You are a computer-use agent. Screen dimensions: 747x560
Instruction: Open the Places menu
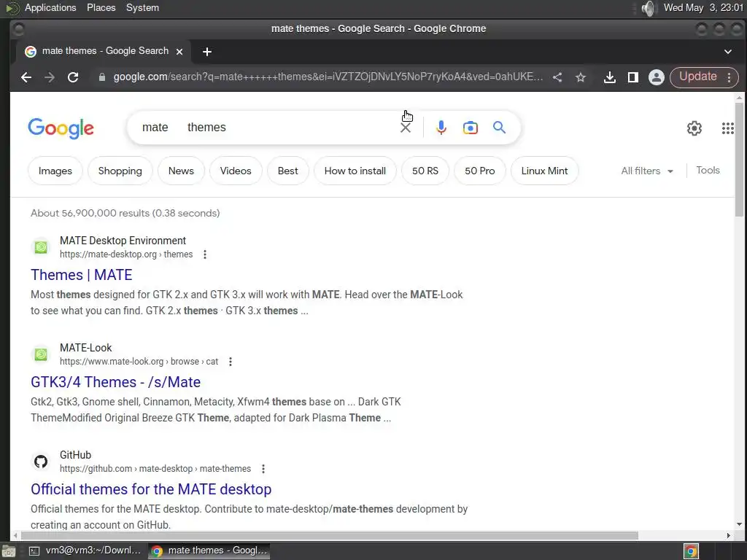tap(101, 7)
